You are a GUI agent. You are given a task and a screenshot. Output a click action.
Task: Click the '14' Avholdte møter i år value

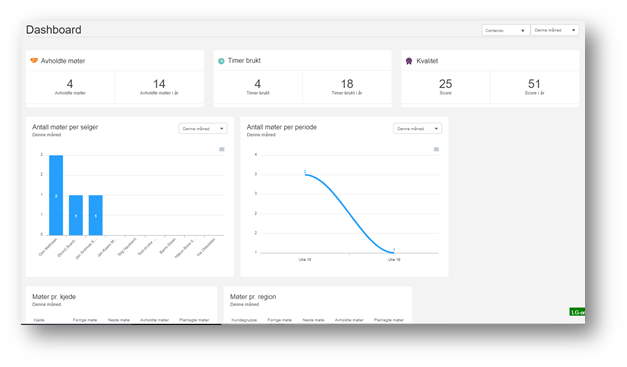coord(159,84)
